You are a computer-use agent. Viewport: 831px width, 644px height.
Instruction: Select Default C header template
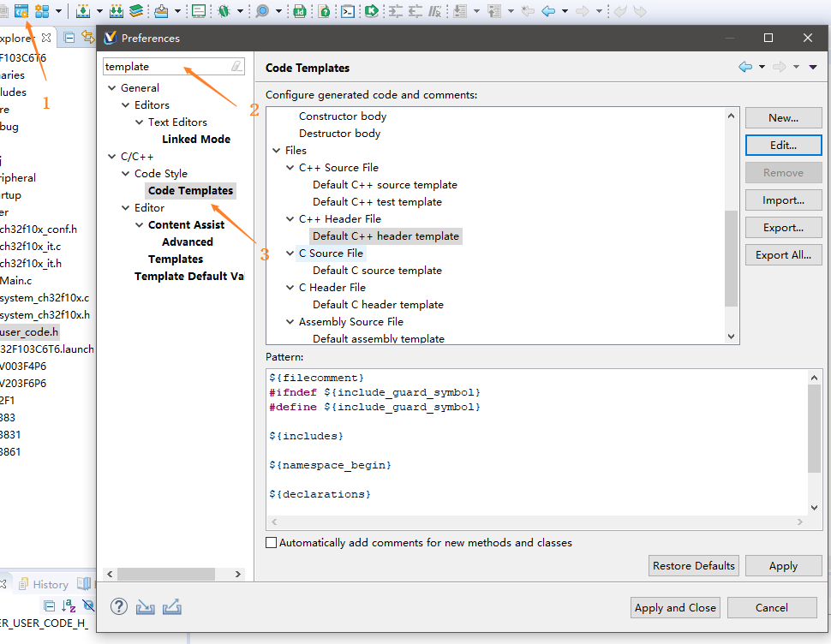(378, 305)
